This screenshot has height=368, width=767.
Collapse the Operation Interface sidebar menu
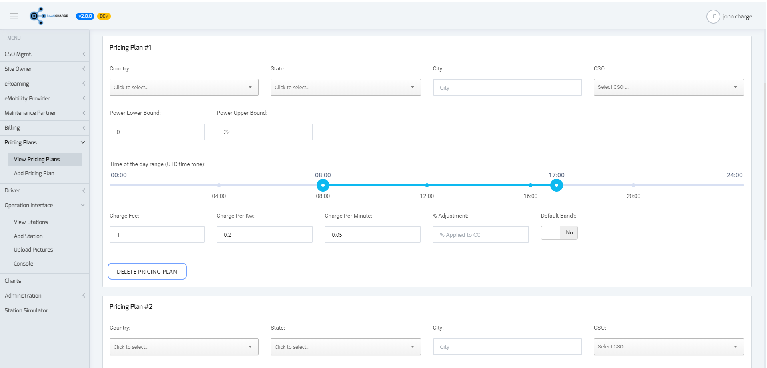[x=45, y=205]
